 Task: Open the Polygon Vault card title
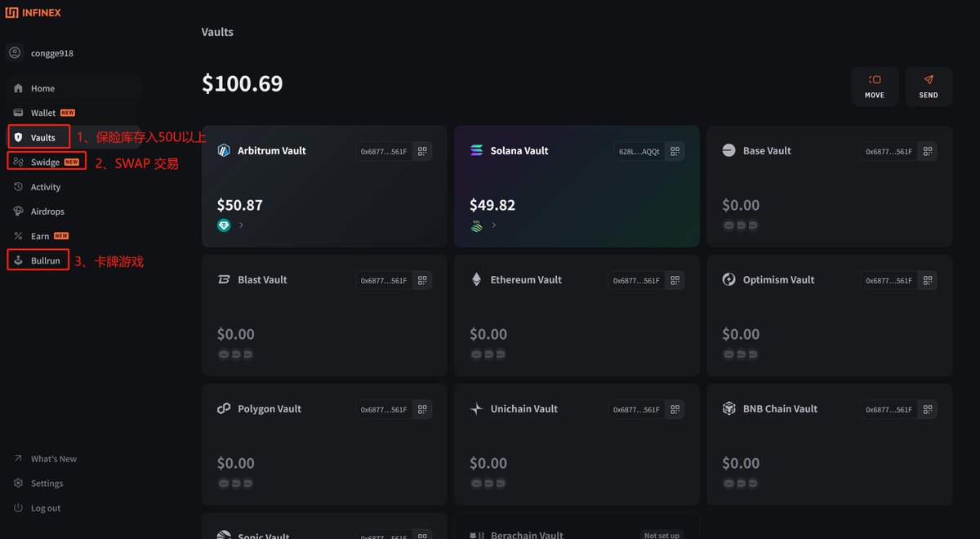click(x=269, y=408)
